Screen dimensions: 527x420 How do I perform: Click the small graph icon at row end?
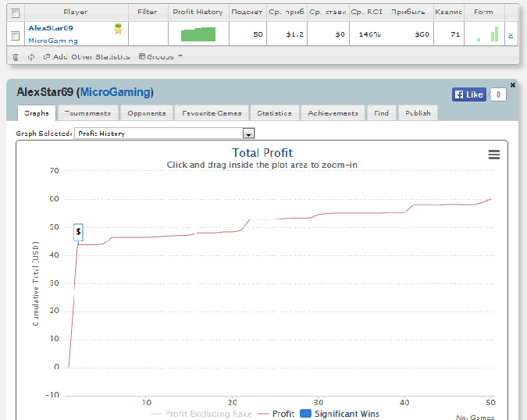511,35
